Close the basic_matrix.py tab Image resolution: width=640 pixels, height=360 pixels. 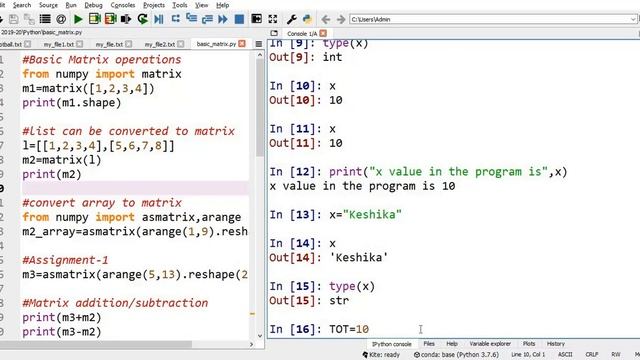tap(242, 44)
